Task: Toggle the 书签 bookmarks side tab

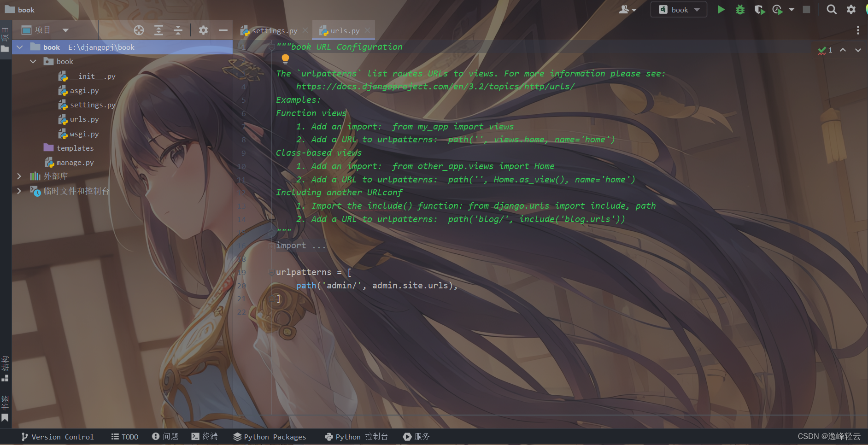Action: coord(5,408)
